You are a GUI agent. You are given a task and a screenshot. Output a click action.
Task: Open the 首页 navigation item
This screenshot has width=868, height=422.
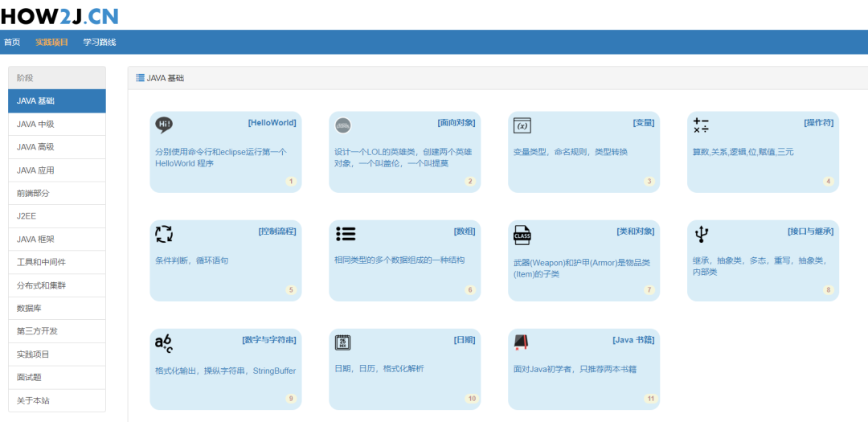[12, 42]
